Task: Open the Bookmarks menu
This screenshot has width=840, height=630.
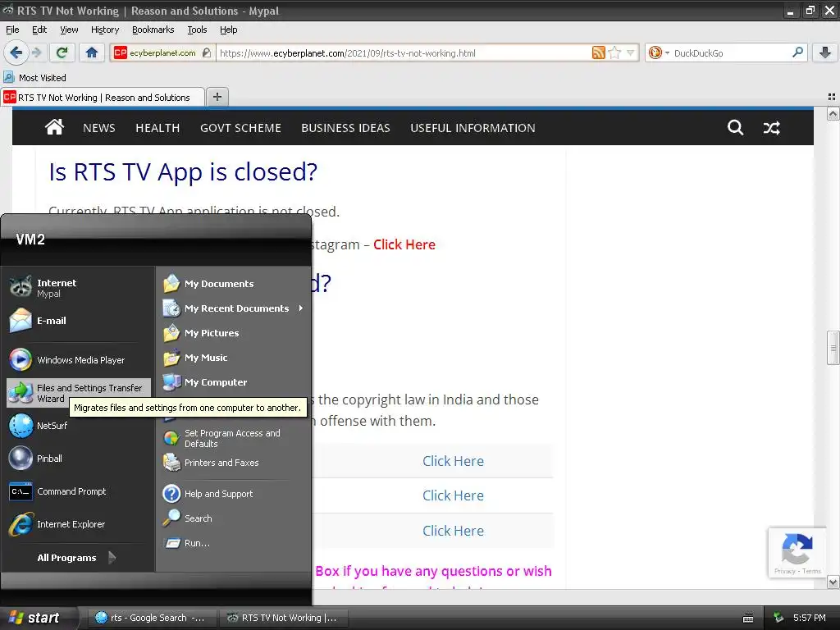Action: click(x=153, y=30)
